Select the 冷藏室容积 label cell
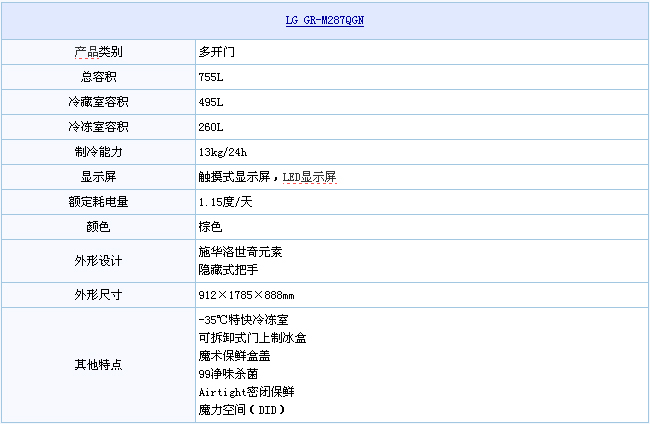The image size is (650, 424). (x=98, y=102)
